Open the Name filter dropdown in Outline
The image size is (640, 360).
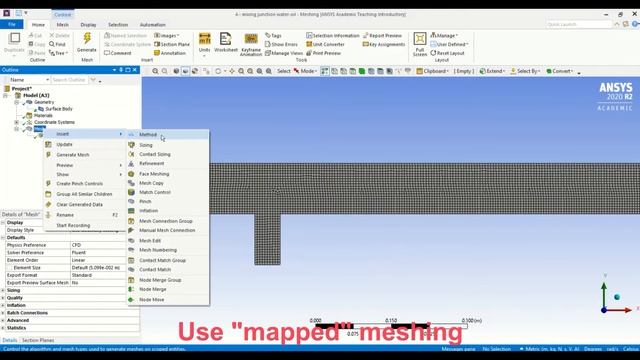pos(47,80)
